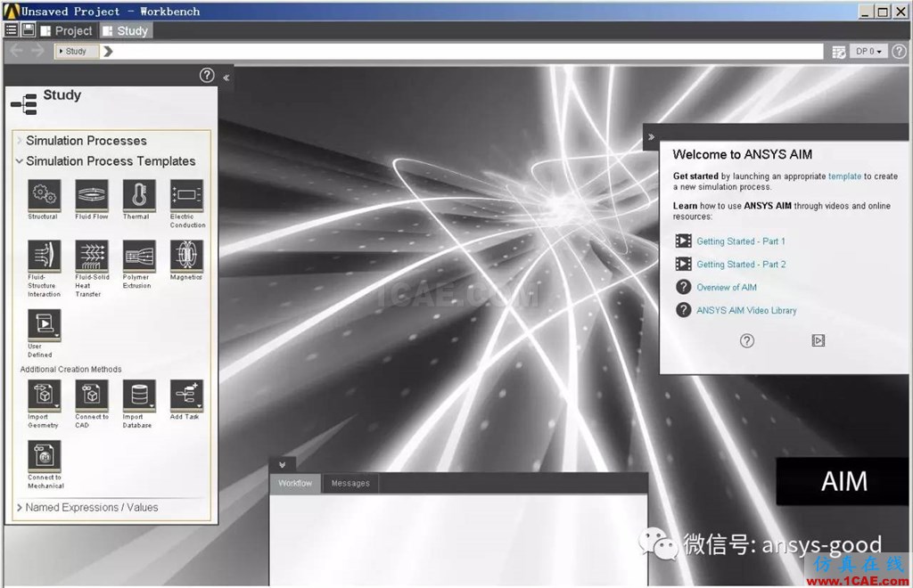Expand Simulation Processes section

(20, 141)
